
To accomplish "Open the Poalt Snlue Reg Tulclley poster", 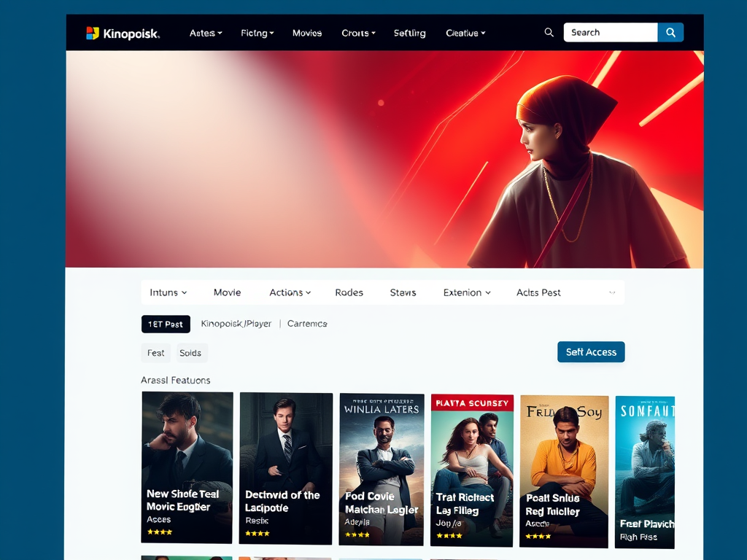I will (565, 472).
